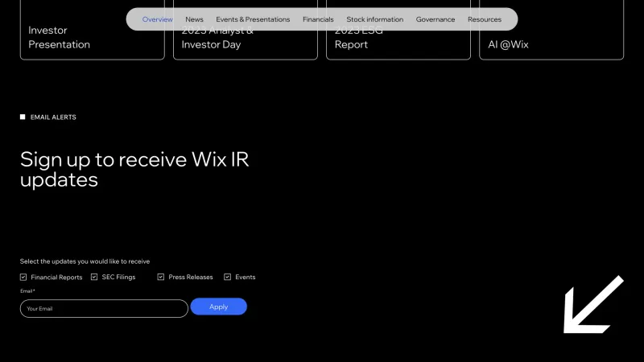Open Stock information nav item

click(375, 19)
